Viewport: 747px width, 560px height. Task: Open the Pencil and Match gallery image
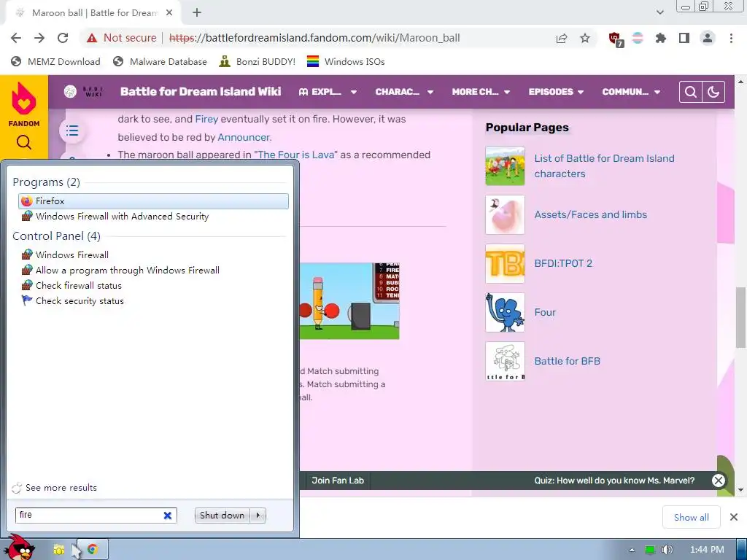point(349,301)
